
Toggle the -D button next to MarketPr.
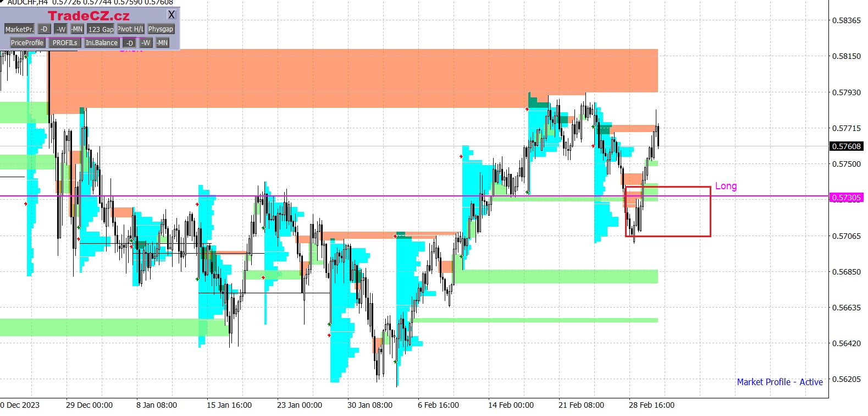point(45,29)
